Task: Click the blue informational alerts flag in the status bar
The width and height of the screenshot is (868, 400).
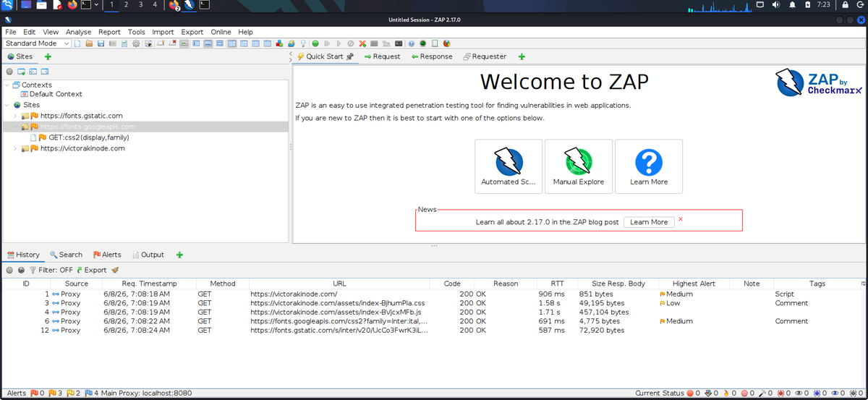Action: tap(89, 393)
